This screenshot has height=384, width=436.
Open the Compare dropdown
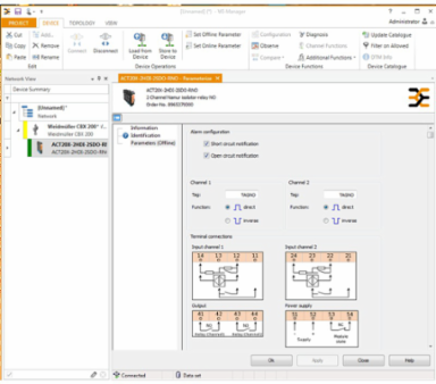pyautogui.click(x=268, y=57)
